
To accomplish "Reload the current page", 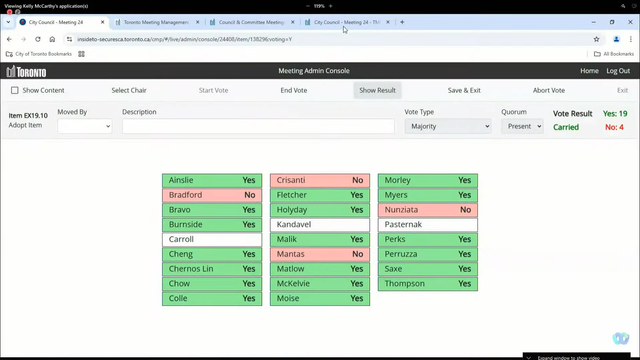I will (x=38, y=39).
